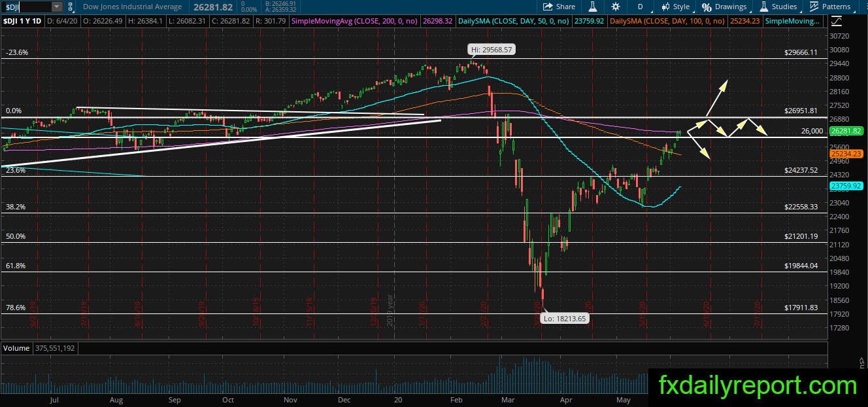
Task: Click the $21201.19 Fibonacci level label
Action: coord(801,236)
